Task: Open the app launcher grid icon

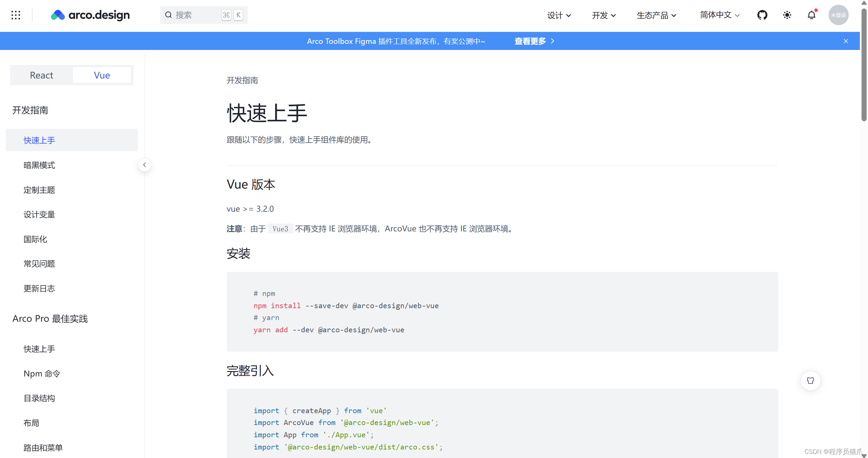Action: [x=16, y=15]
